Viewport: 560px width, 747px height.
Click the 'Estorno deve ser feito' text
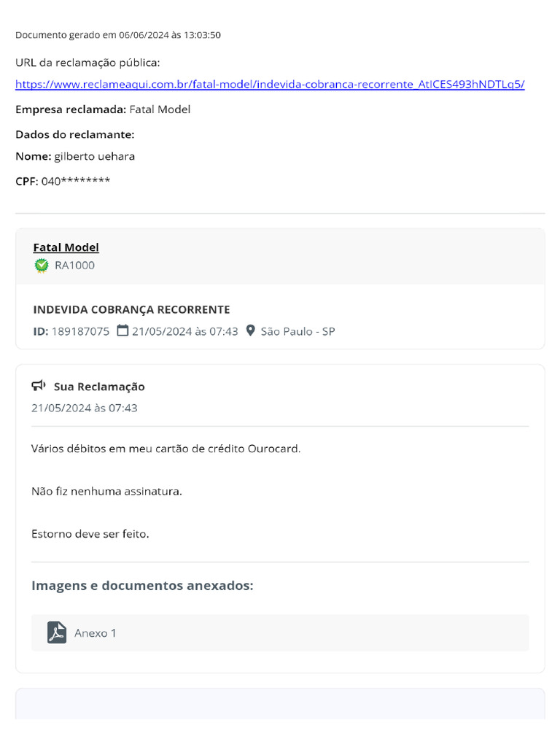pos(90,534)
